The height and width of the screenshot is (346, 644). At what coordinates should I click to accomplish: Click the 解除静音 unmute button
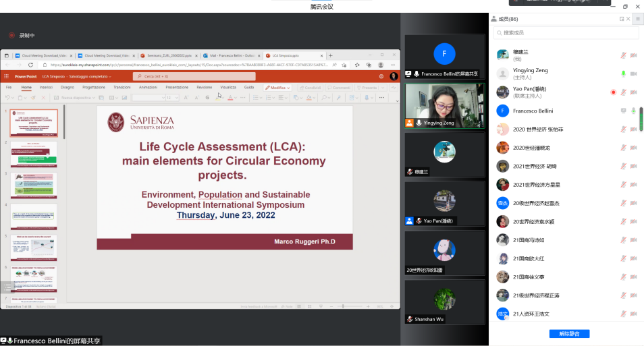(569, 334)
